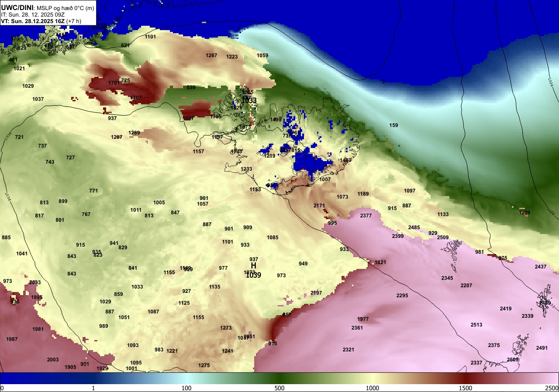Click the height value 2375

pyautogui.click(x=494, y=345)
